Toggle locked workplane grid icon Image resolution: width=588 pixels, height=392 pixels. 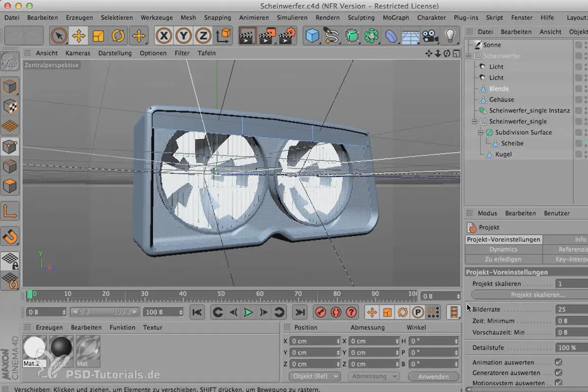pos(10,261)
